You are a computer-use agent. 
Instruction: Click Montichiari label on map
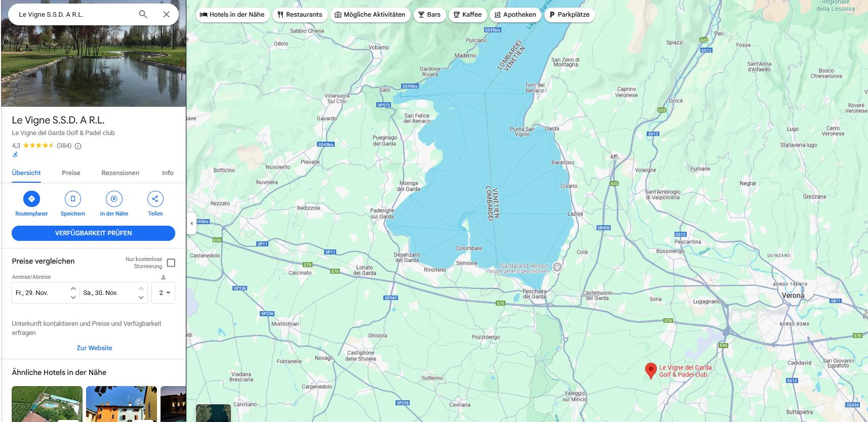tap(285, 324)
